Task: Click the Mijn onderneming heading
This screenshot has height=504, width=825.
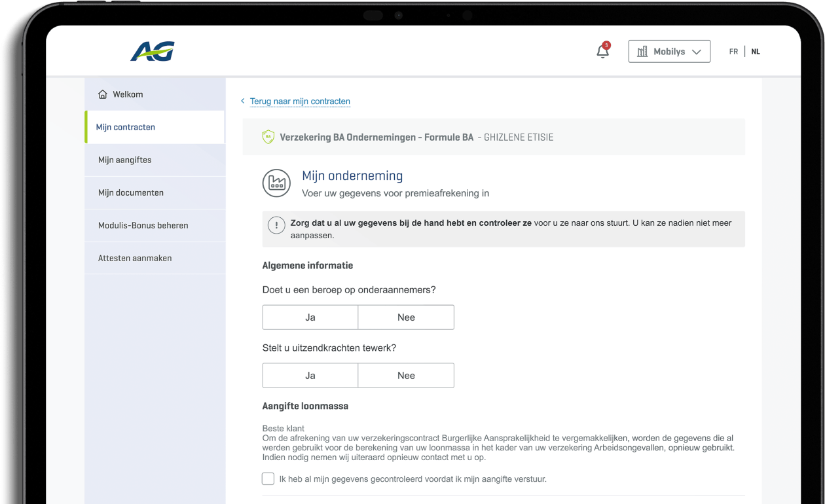Action: (352, 175)
